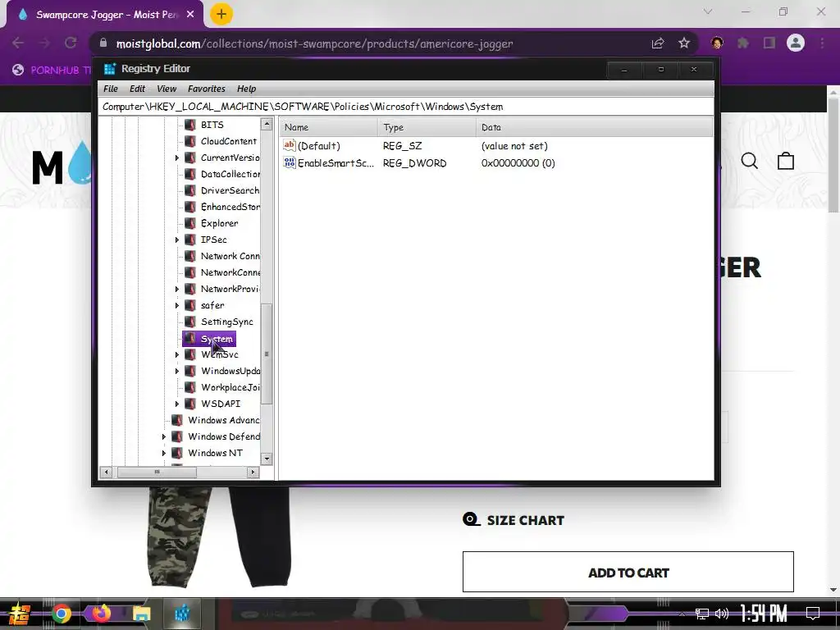Open the site search magnifier icon

coord(750,161)
